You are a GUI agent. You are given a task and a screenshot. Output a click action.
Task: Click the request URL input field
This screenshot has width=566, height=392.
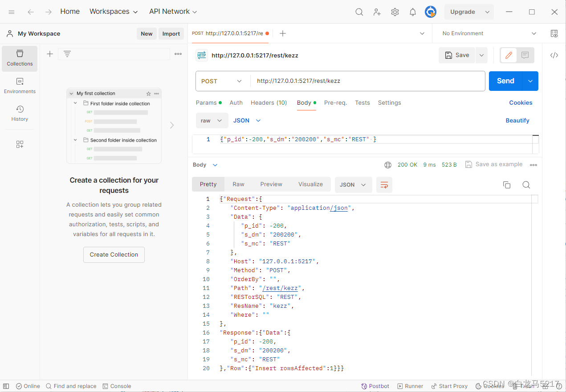[x=367, y=81]
